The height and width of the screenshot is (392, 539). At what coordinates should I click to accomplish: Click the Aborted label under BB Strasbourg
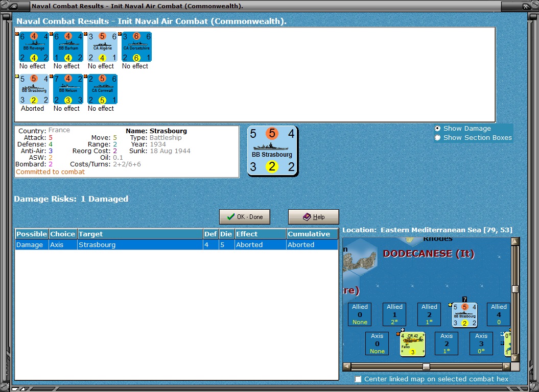[x=32, y=108]
